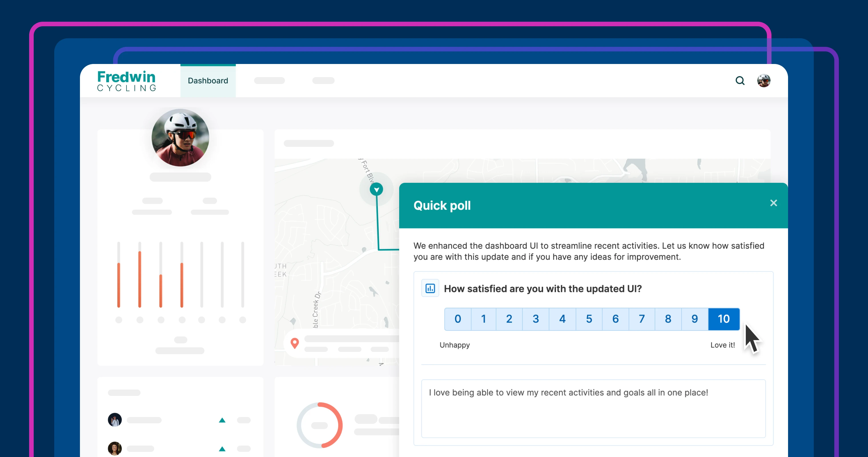Choose rating 7 in the poll

point(642,319)
